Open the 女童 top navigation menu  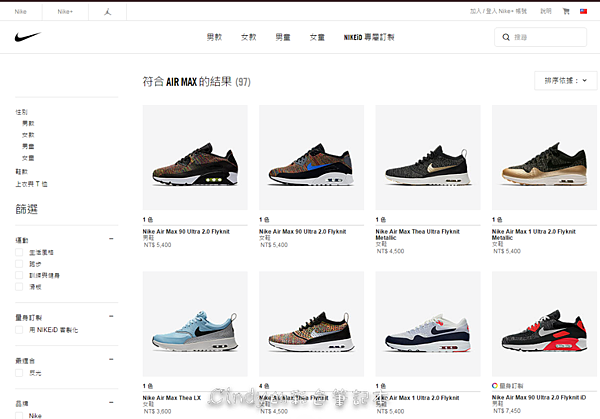point(317,37)
